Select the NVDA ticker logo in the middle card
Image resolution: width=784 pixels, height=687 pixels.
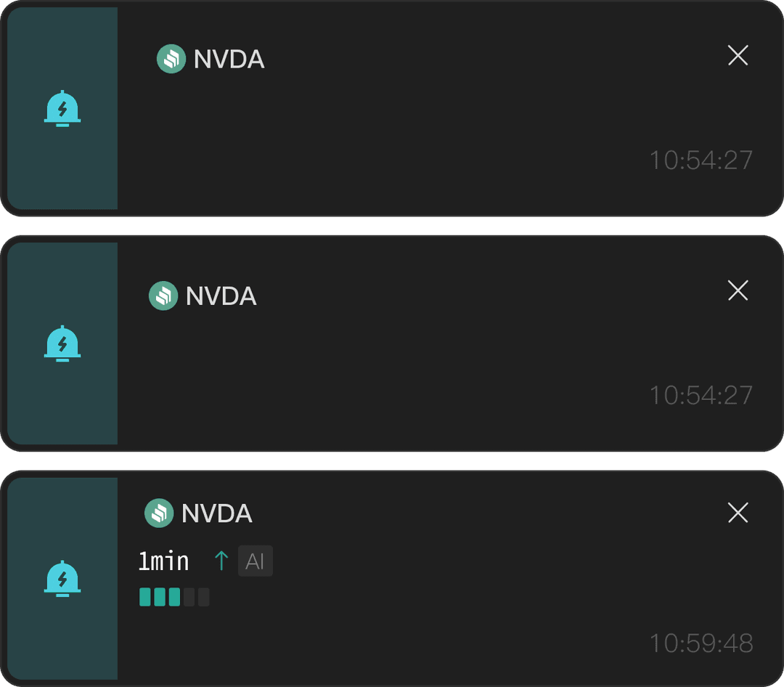click(x=163, y=296)
